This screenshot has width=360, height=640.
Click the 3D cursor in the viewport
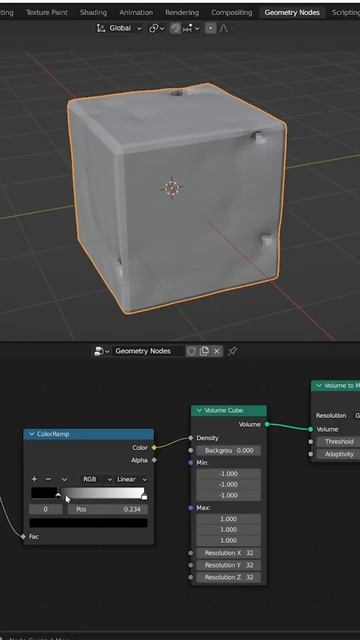[172, 188]
